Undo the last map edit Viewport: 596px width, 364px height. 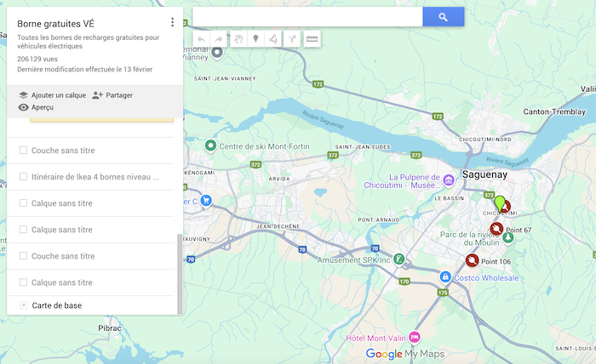tap(201, 39)
